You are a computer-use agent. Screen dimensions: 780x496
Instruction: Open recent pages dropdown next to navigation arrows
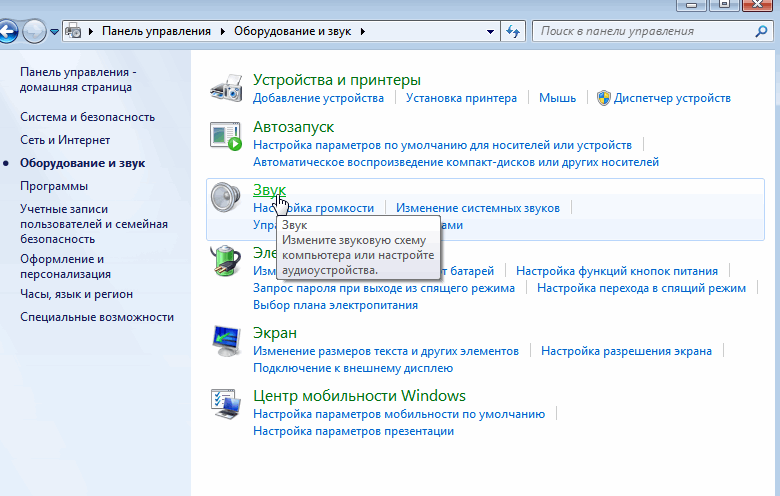(54, 31)
